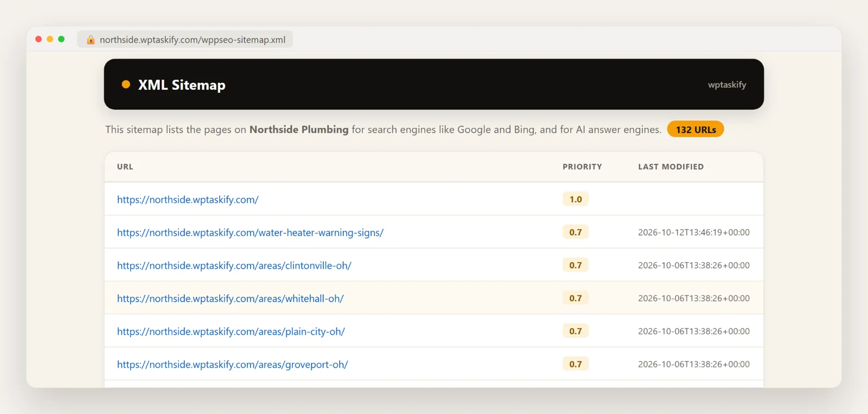The height and width of the screenshot is (414, 868).
Task: Click the lock icon in the address bar
Action: (x=91, y=40)
